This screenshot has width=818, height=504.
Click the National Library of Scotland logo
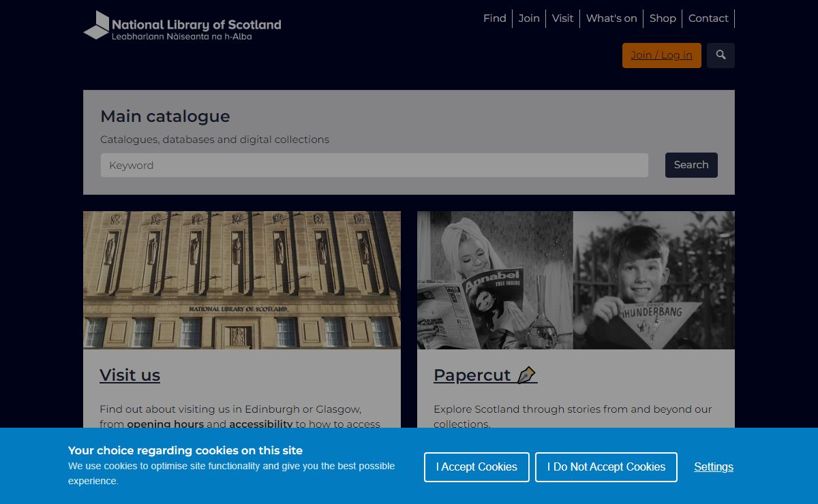pyautogui.click(x=182, y=25)
